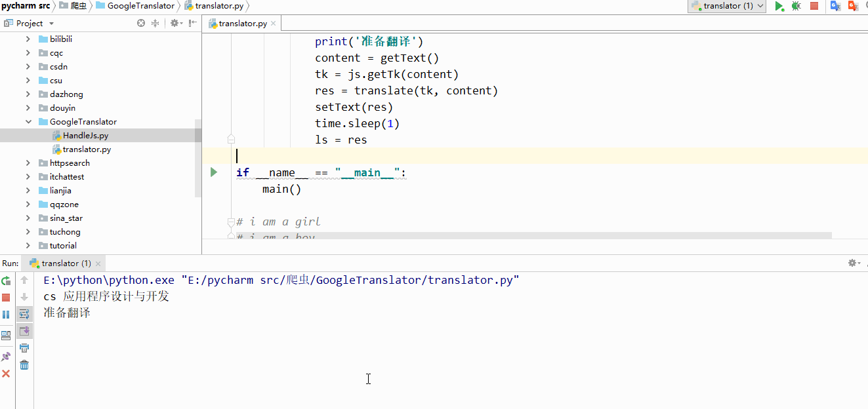Rerun translator in the Run panel

[6, 281]
